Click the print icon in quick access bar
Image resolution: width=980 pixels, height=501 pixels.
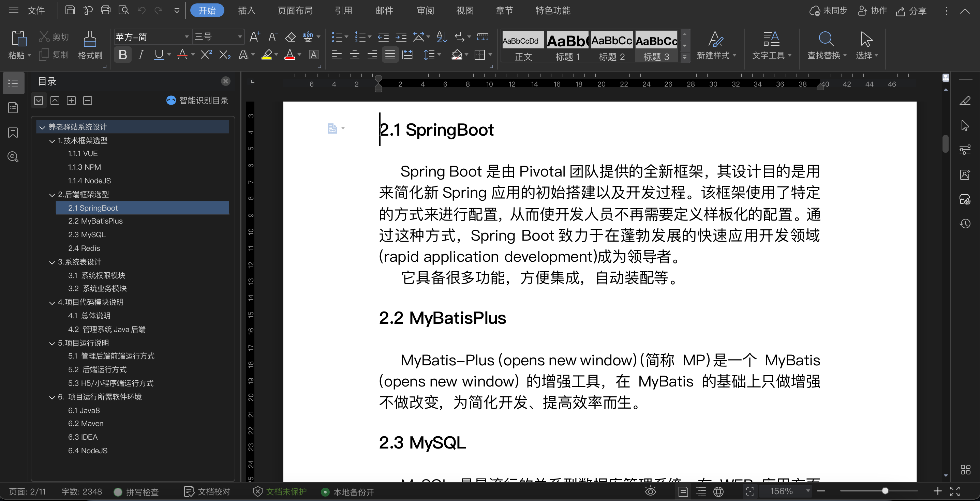coord(105,11)
